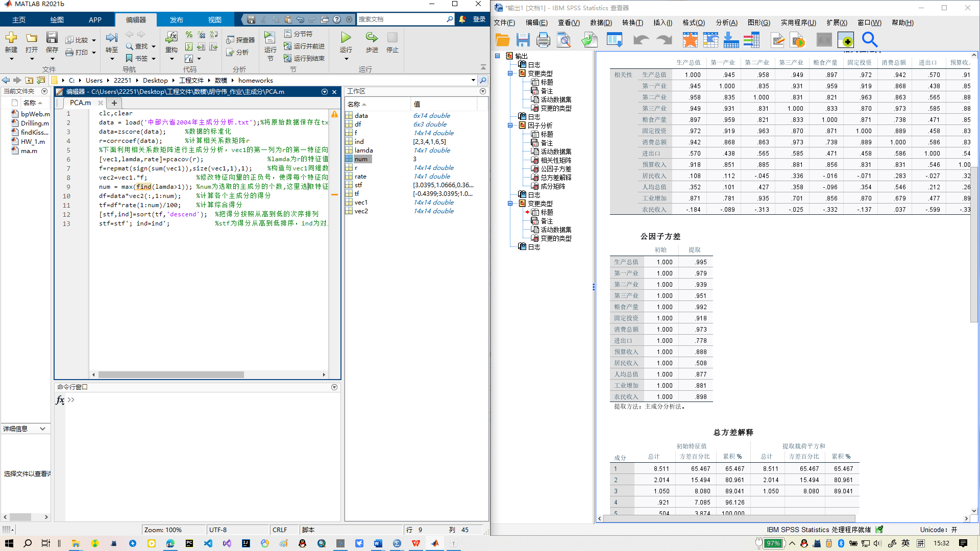Click the SPSS Export output icon
The width and height of the screenshot is (980, 551).
pos(590,40)
